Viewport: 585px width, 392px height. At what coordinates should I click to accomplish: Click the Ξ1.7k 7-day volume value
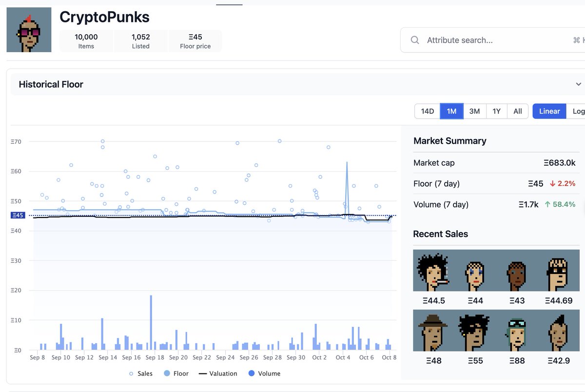[528, 204]
